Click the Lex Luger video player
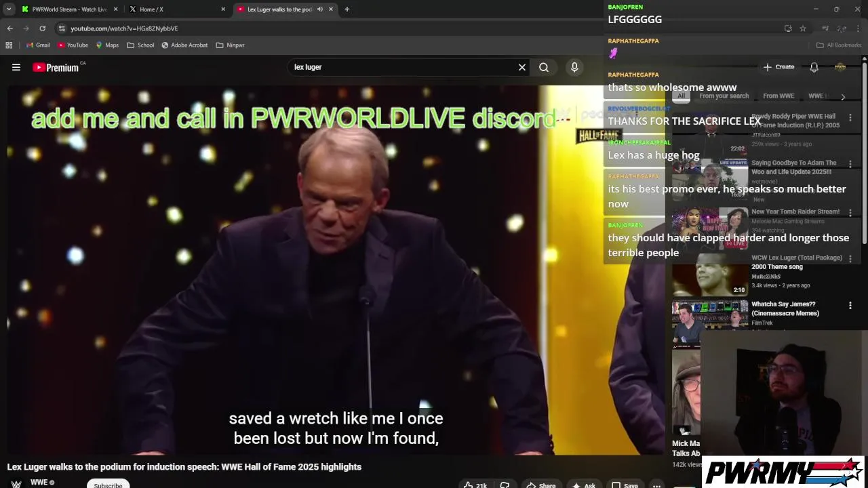 (336, 270)
